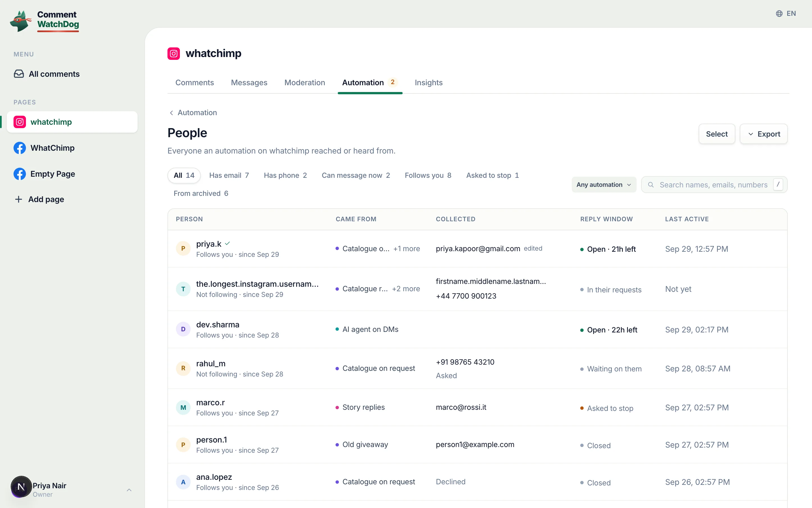Click the A avatar for ana.lopez

[x=183, y=482]
